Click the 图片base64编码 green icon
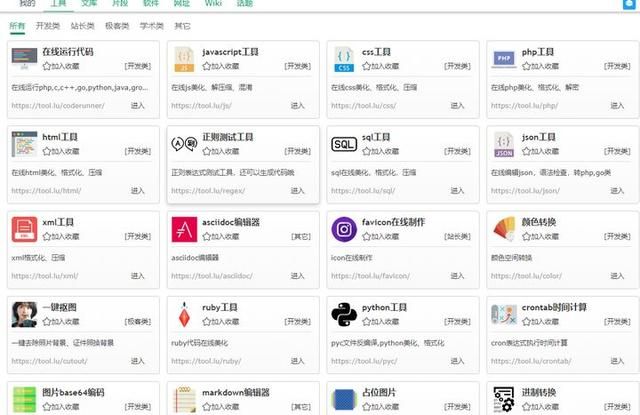Screen dimensions: 640x415 [24, 400]
